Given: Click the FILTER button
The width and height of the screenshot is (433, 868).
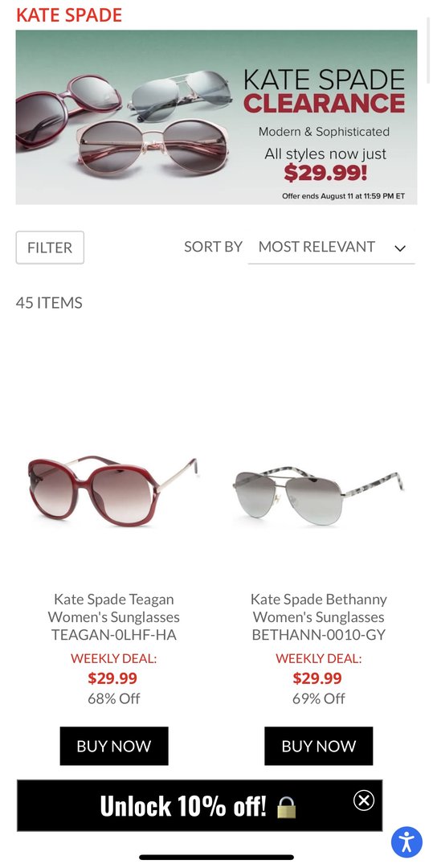Looking at the screenshot, I should tap(50, 248).
